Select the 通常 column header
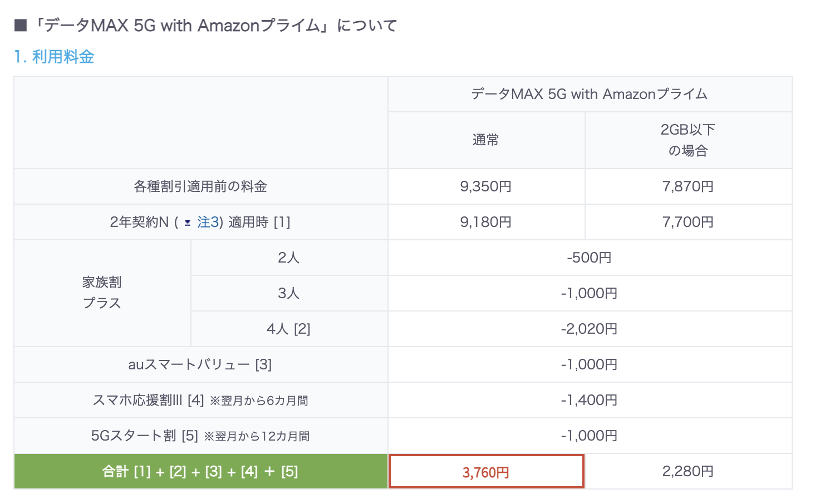Viewport: 815px width, 504px height. pyautogui.click(x=486, y=140)
